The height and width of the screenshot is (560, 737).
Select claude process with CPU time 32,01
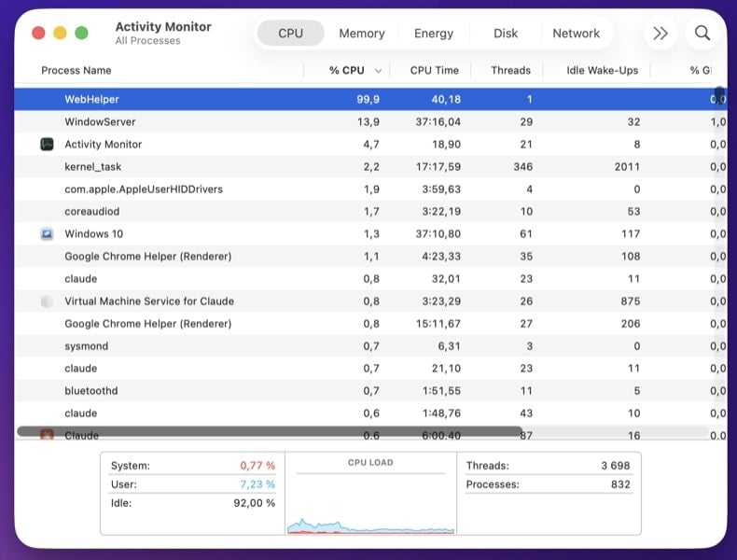click(x=81, y=279)
